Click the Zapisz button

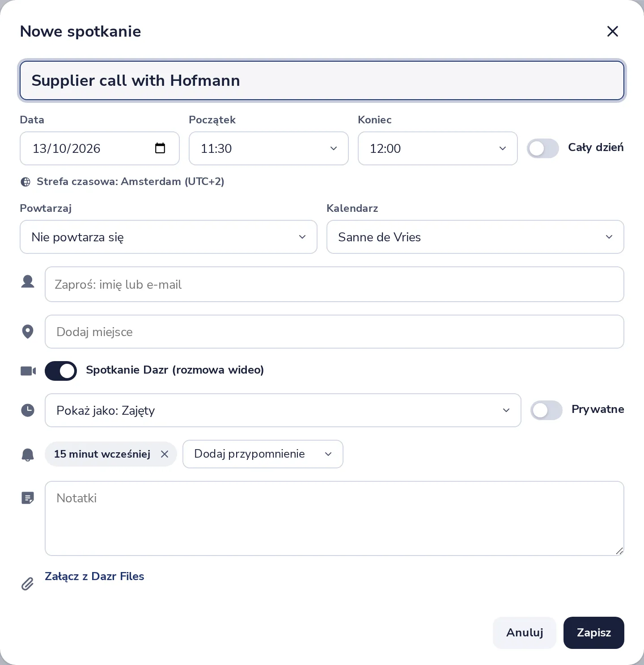pyautogui.click(x=594, y=633)
